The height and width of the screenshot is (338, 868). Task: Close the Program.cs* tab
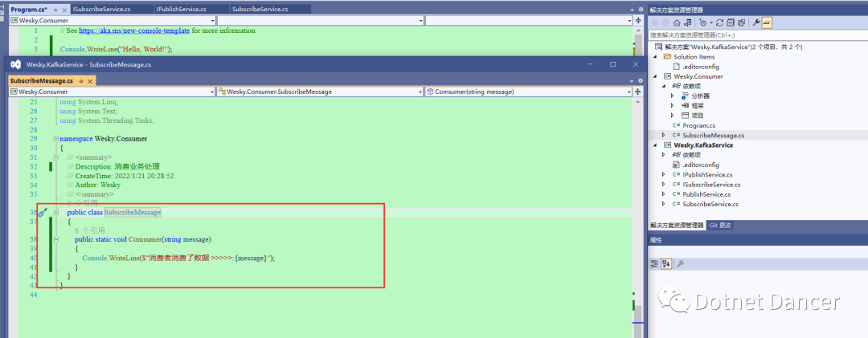pos(63,10)
